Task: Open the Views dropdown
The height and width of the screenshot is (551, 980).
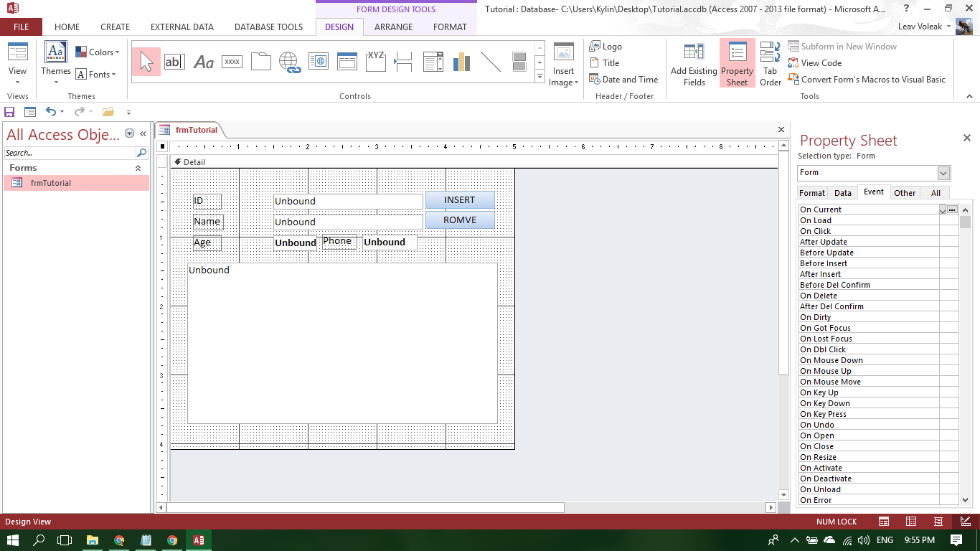Action: pyautogui.click(x=17, y=80)
